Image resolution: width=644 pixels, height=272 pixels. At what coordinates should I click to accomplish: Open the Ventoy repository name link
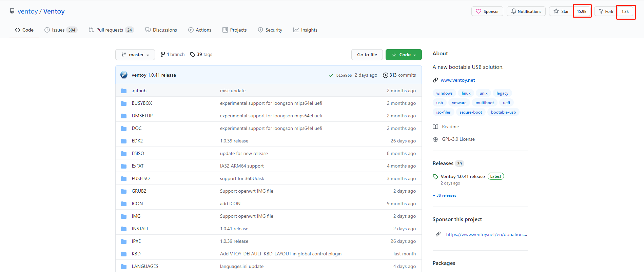pos(54,11)
